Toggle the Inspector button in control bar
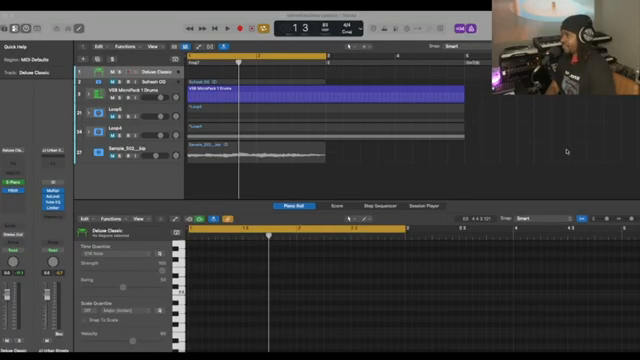Image resolution: width=640 pixels, height=360 pixels. (15, 29)
